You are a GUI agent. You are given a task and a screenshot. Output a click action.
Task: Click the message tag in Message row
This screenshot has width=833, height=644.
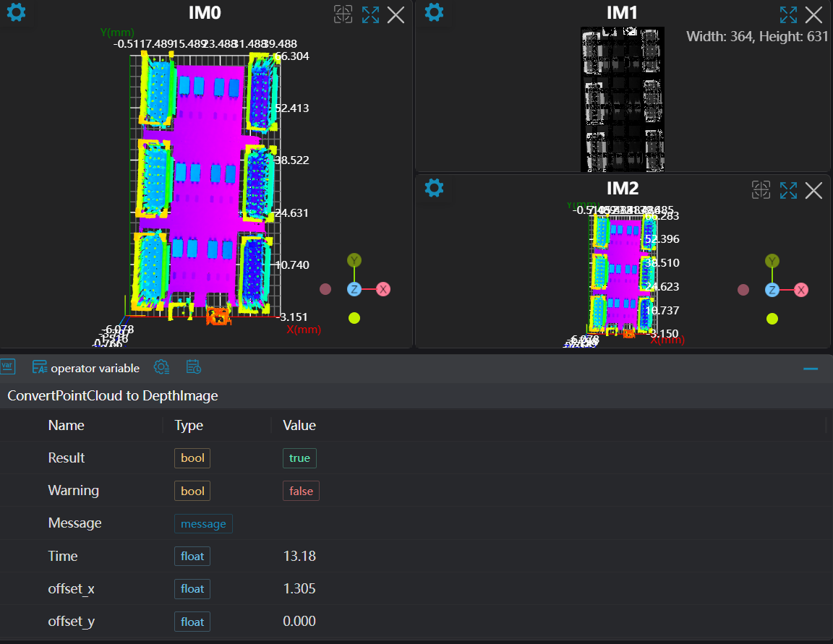click(x=203, y=523)
